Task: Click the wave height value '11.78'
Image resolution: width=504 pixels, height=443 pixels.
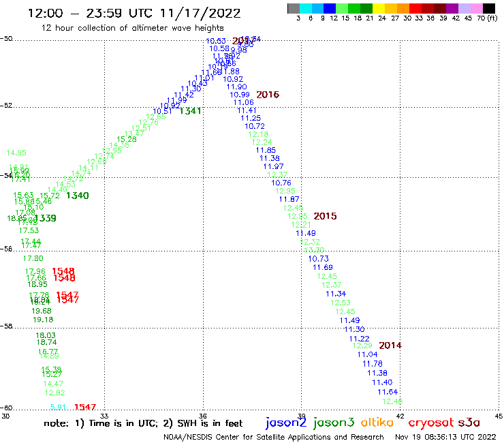Action: pyautogui.click(x=373, y=364)
